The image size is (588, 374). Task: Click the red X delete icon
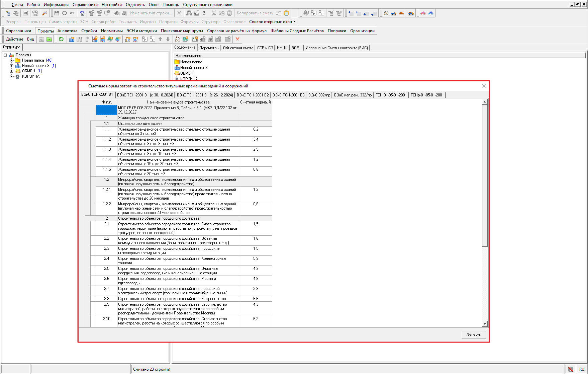(x=237, y=39)
